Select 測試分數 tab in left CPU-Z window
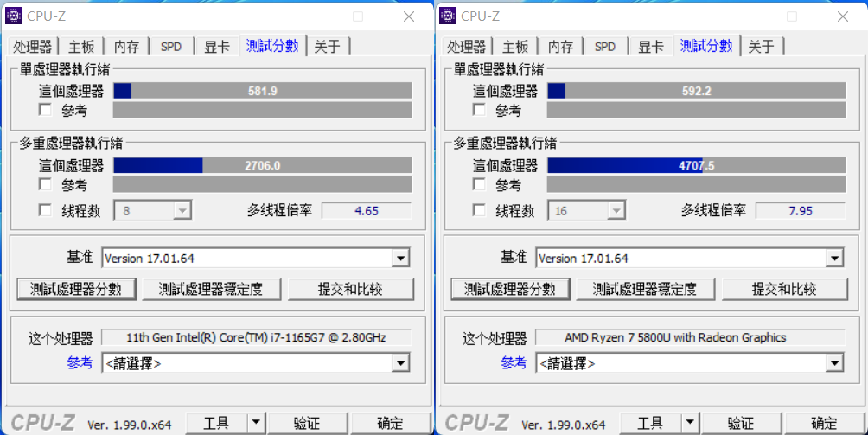868x435 pixels. [272, 45]
